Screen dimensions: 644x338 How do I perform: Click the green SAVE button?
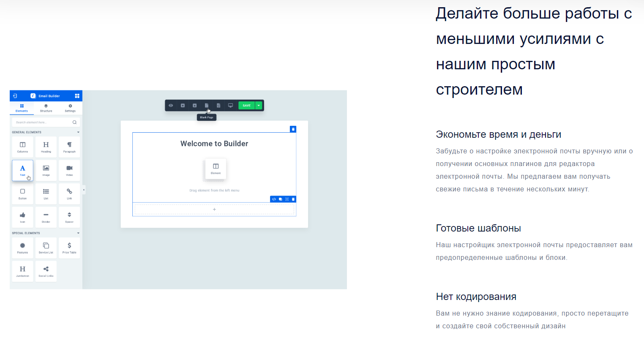coord(247,106)
